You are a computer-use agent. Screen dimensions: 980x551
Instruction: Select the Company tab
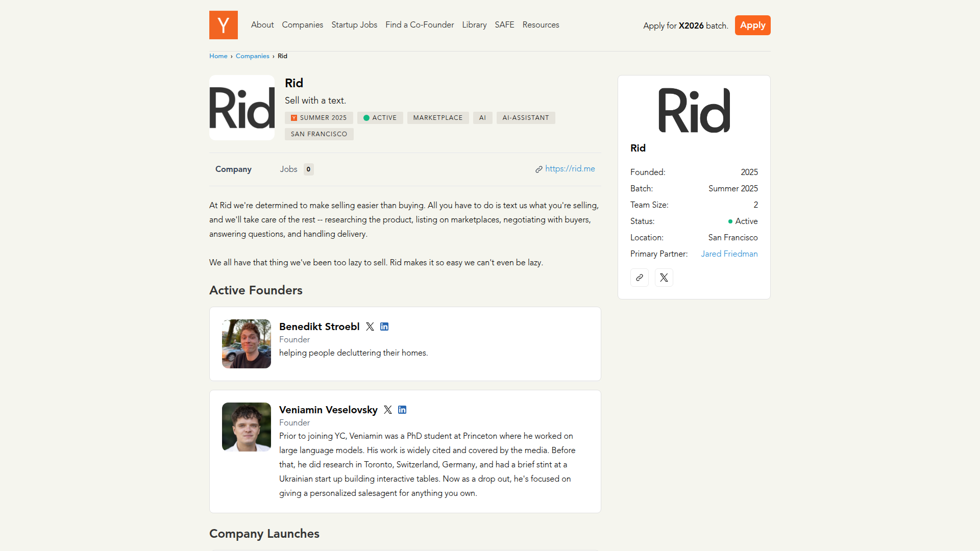pos(233,169)
